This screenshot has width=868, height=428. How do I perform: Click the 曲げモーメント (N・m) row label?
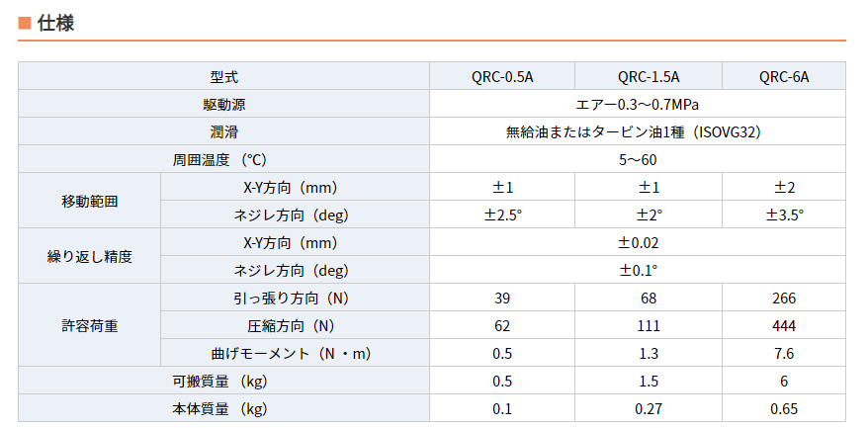point(294,353)
